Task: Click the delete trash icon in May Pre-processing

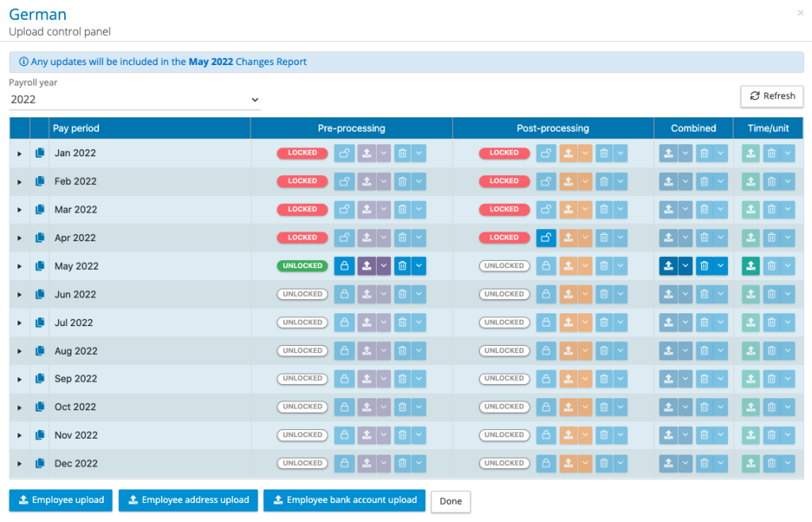Action: pyautogui.click(x=404, y=266)
